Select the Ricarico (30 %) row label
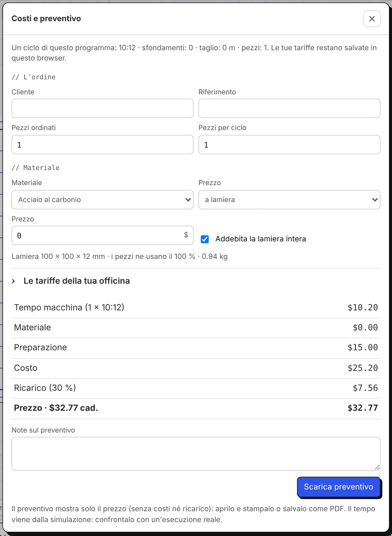Viewport: 392px width, 536px height. (45, 388)
